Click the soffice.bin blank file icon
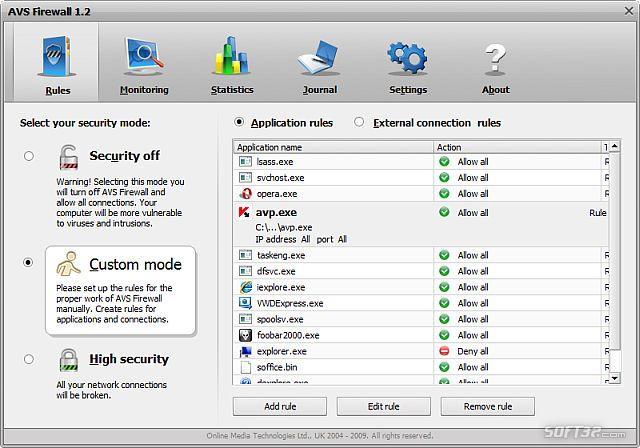The image size is (640, 448). (x=246, y=367)
